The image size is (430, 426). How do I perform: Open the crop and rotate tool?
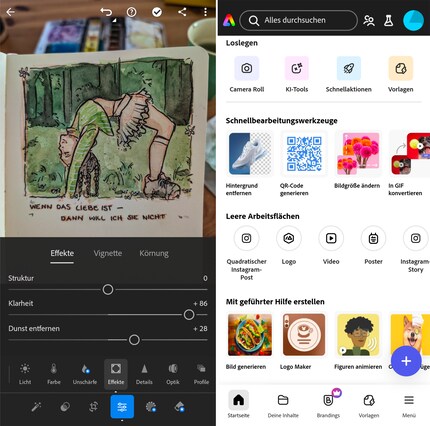point(94,407)
